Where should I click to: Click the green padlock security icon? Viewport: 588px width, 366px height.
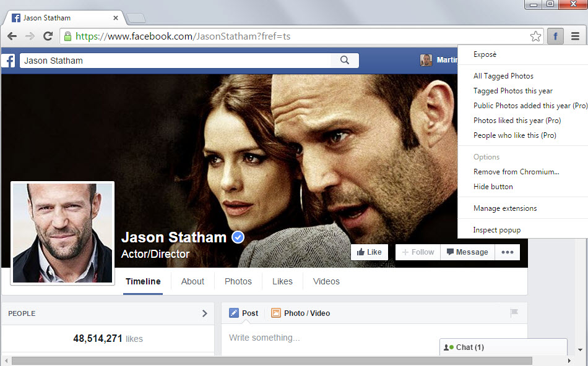67,36
